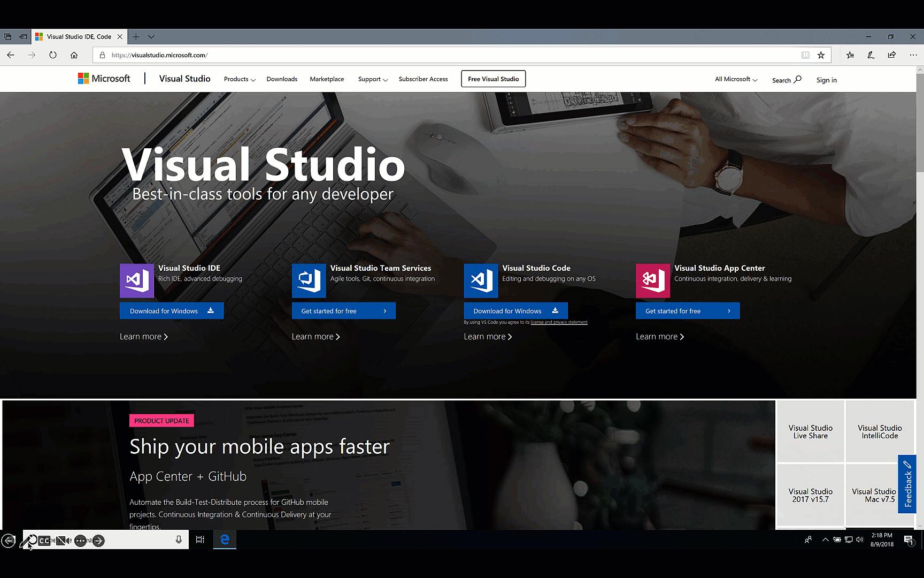This screenshot has height=578, width=924.
Task: Click the taskbar clock 2:18 PM
Action: click(882, 539)
